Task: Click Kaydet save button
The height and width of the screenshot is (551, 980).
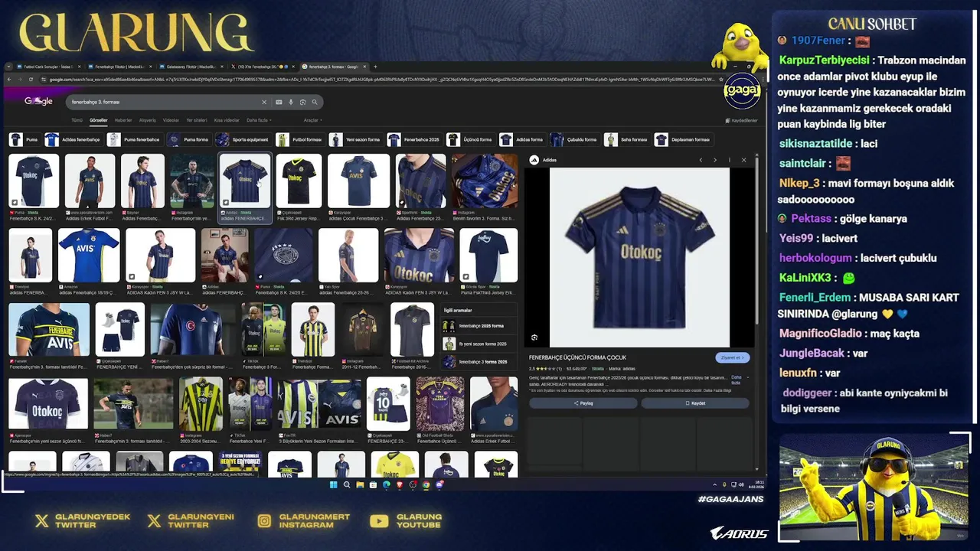Action: click(695, 403)
